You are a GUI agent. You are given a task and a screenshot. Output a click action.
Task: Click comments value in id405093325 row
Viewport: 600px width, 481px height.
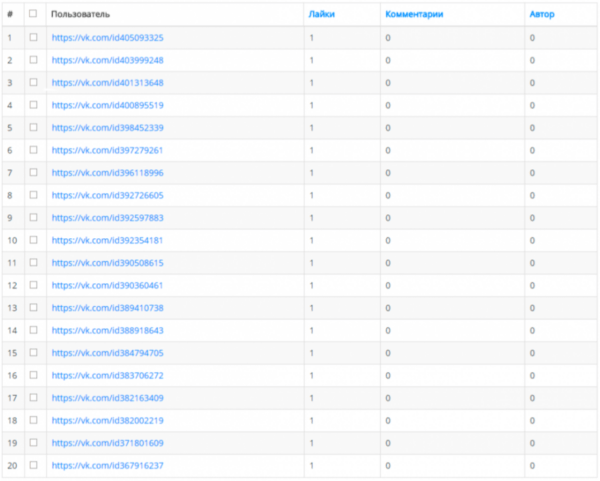pos(388,38)
